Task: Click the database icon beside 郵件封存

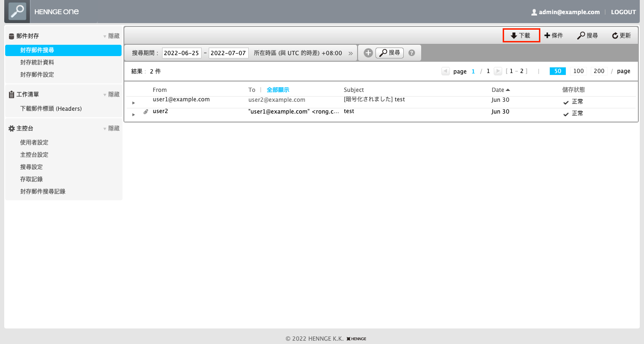Action: click(12, 36)
